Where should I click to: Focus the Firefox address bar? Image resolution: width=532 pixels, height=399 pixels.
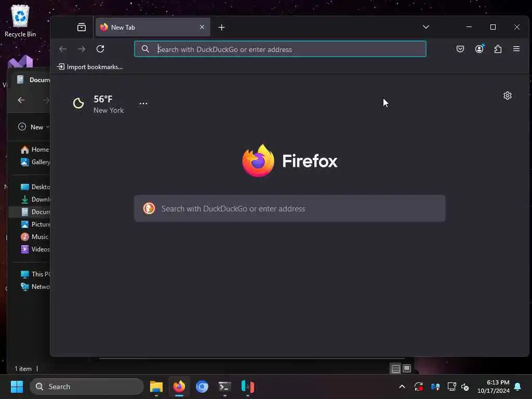click(x=280, y=49)
